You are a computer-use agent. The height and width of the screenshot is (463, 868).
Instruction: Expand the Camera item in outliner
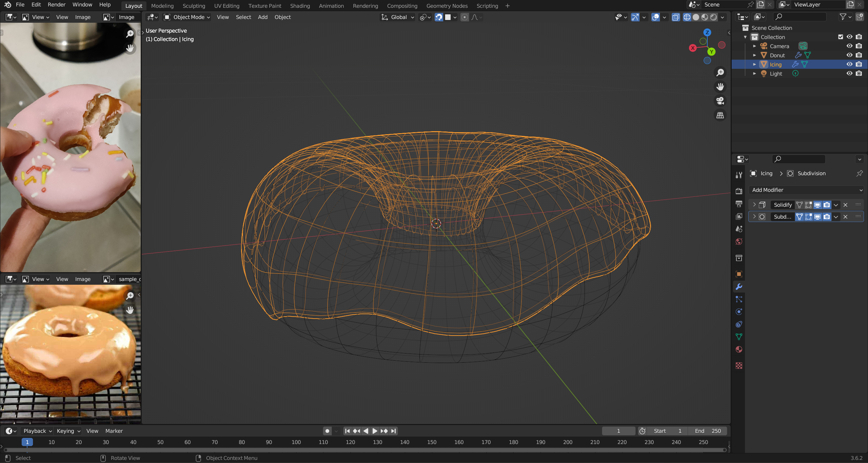click(x=754, y=46)
